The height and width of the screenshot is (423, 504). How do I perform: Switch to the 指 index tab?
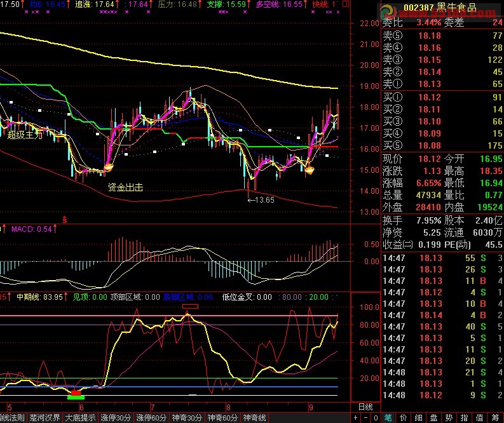click(465, 418)
